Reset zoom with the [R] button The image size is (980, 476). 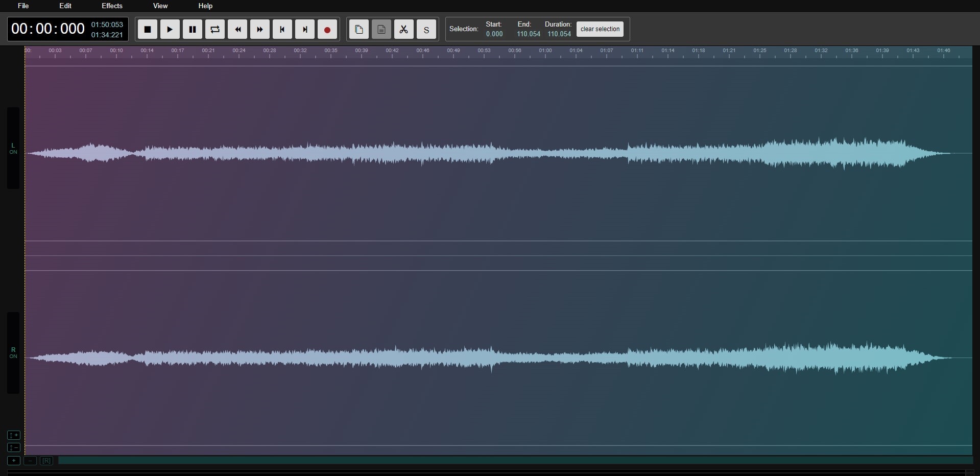[46, 461]
